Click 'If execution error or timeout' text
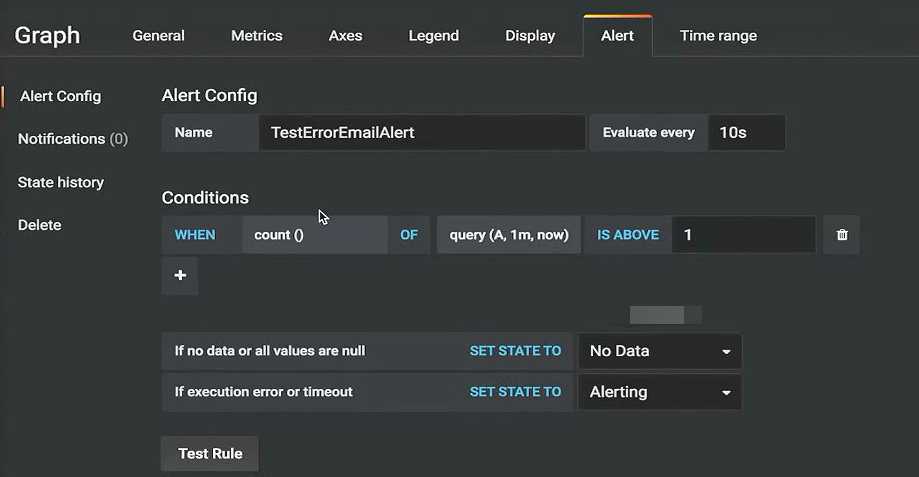 (264, 392)
